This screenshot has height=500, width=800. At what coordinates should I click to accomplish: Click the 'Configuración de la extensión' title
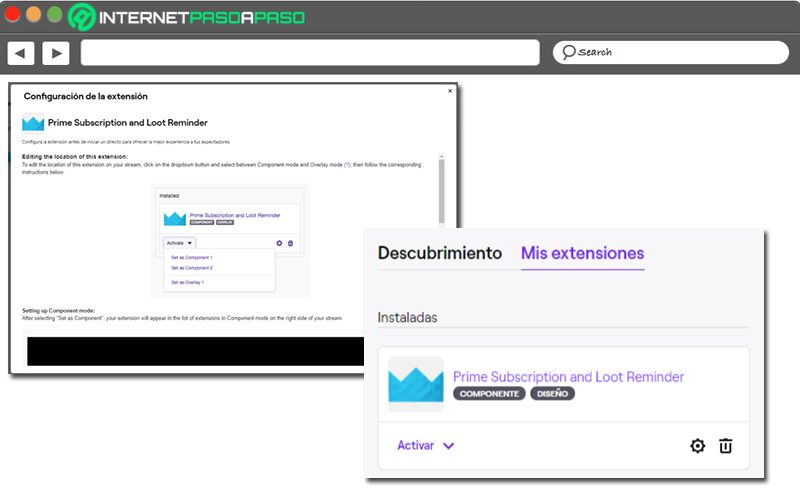click(x=86, y=96)
